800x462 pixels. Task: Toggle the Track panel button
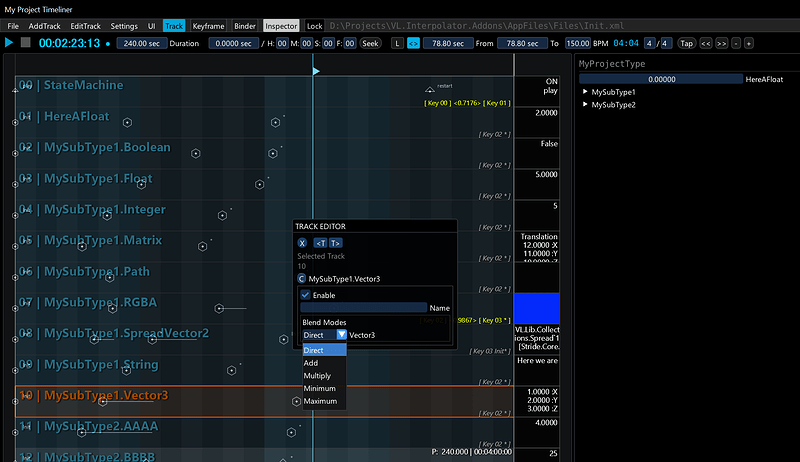[x=173, y=25]
